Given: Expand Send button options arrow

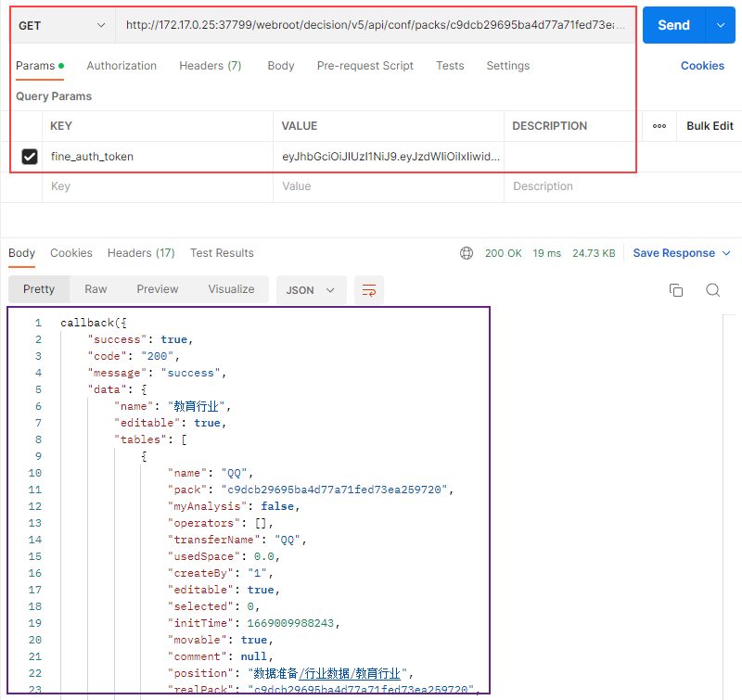Looking at the screenshot, I should pos(721,26).
